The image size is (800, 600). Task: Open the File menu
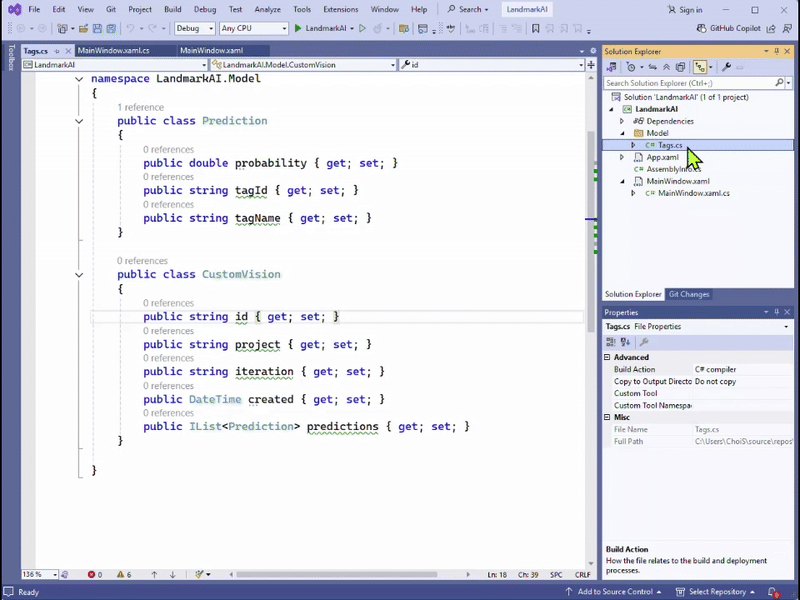click(x=34, y=9)
